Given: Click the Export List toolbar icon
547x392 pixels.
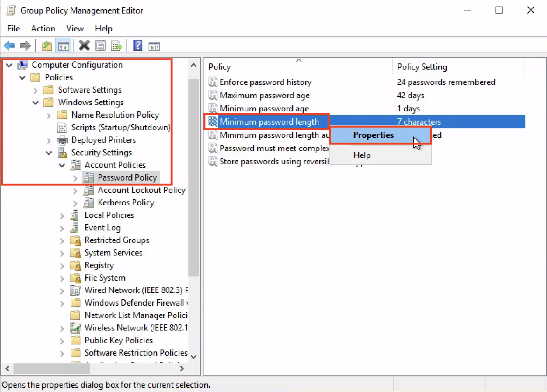Looking at the screenshot, I should point(116,46).
